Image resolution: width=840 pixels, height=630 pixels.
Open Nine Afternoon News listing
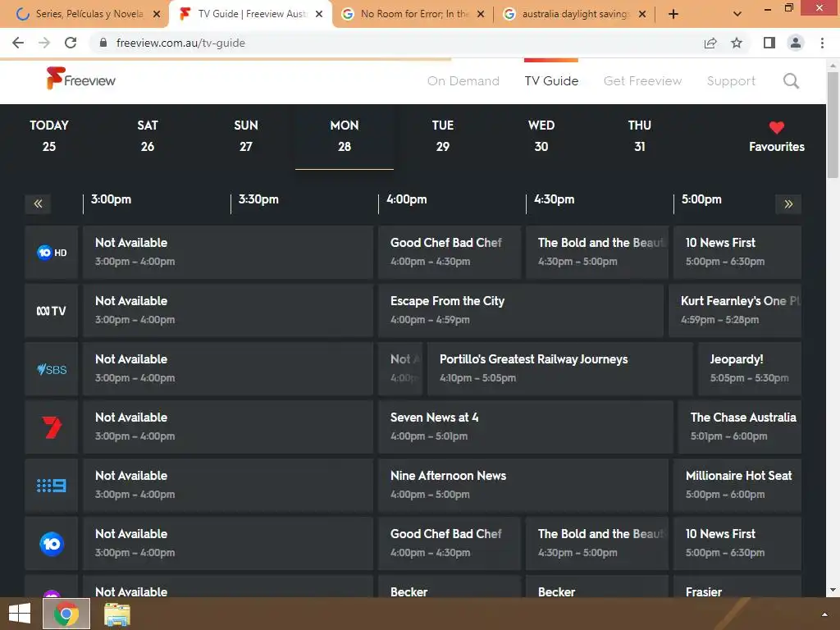click(x=523, y=486)
